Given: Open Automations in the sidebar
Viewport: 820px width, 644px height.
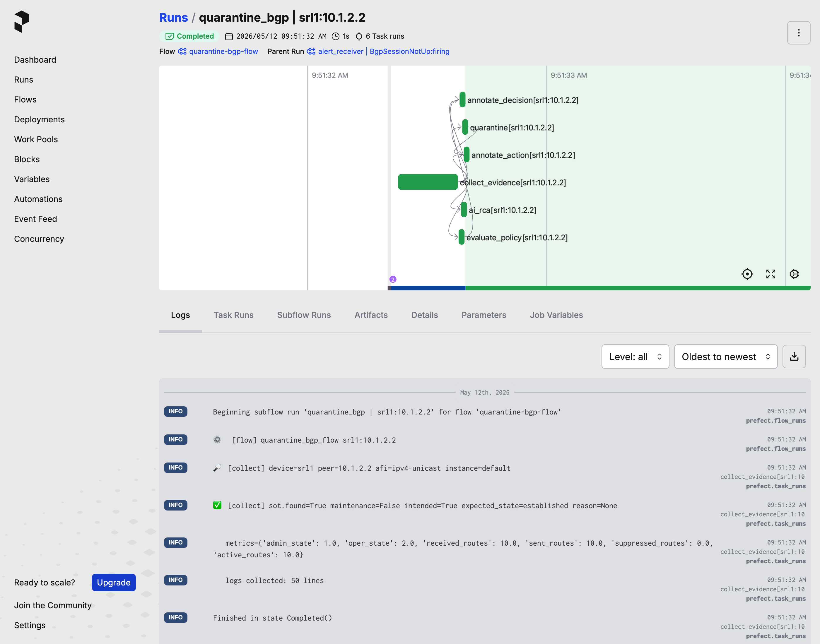Looking at the screenshot, I should [x=38, y=199].
